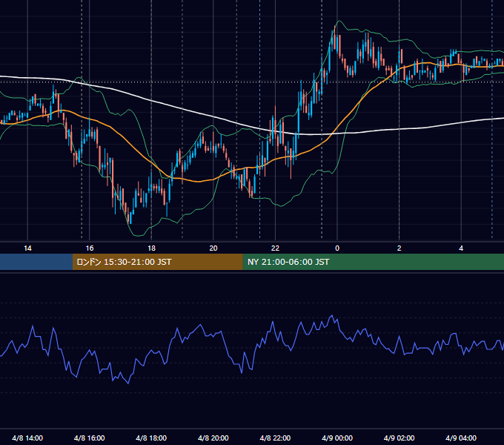Click the 0 hour label on upper time axis

[337, 248]
